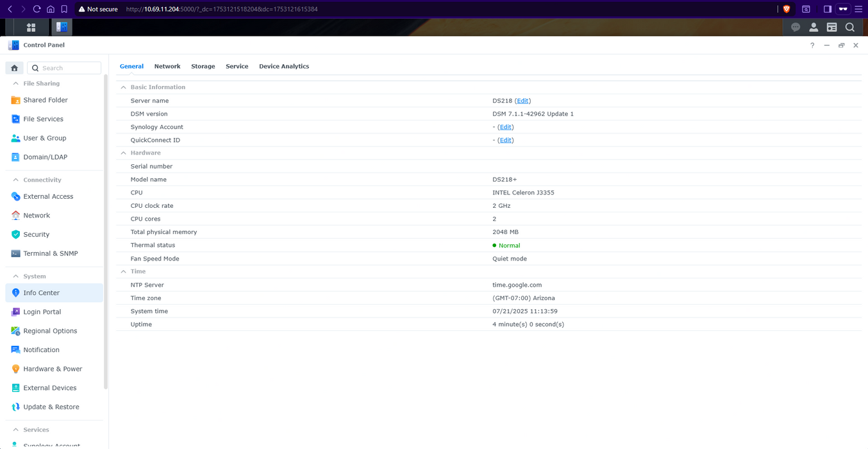The height and width of the screenshot is (449, 868).
Task: Edit the Synology Account
Action: coord(506,127)
